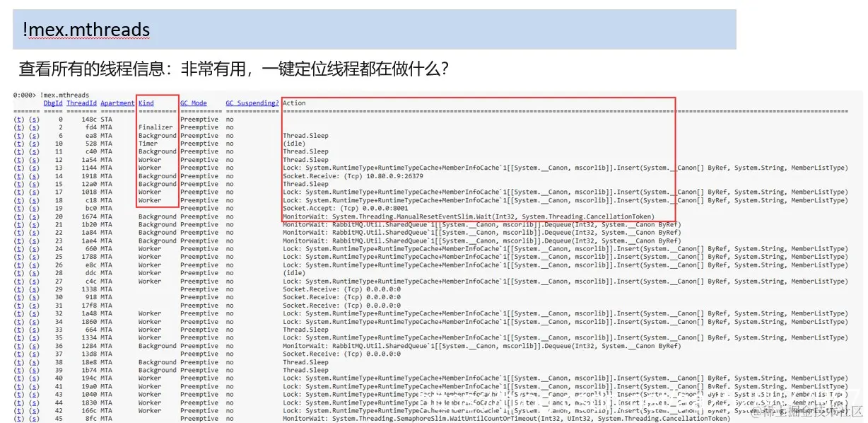Select the ManualResetEventSlim.Wait MonitorWait action
The width and height of the screenshot is (868, 423).
point(469,216)
